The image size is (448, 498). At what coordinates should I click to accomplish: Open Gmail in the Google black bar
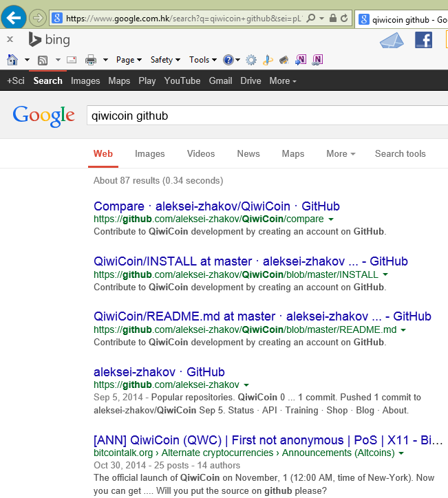pos(220,80)
